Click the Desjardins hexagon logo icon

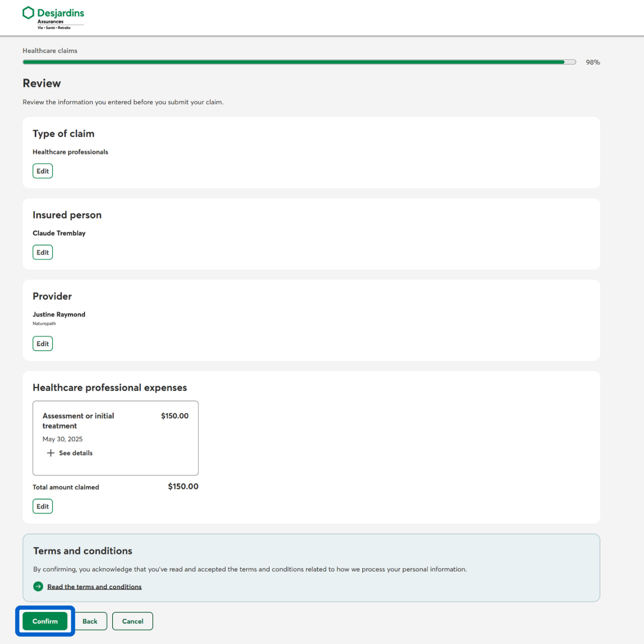28,13
